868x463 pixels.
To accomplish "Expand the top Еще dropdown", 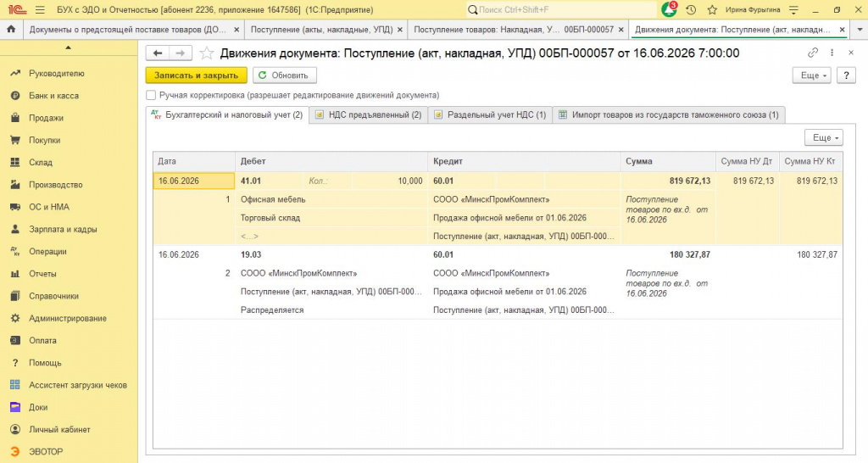I will [812, 75].
